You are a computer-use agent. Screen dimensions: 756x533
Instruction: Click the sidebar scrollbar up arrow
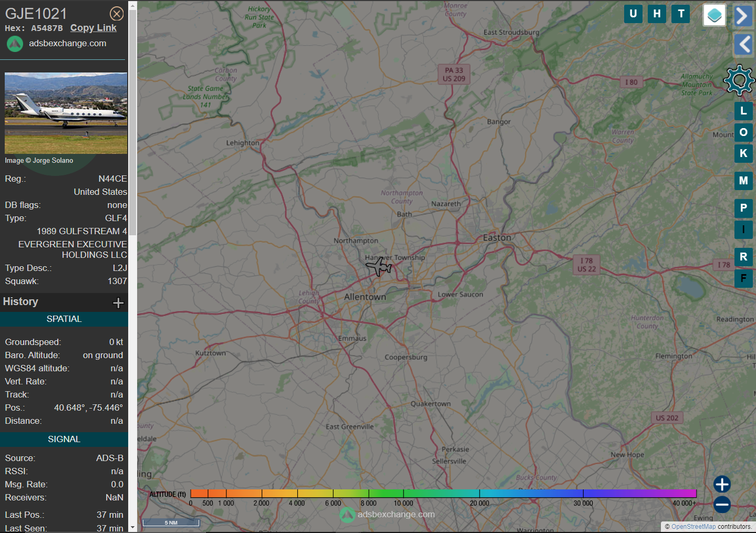tap(132, 5)
